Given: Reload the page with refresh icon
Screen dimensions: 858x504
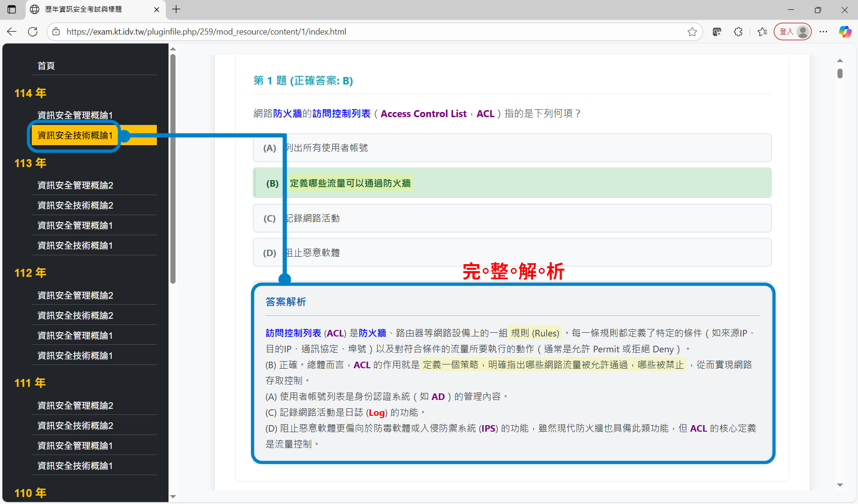Looking at the screenshot, I should [x=33, y=32].
